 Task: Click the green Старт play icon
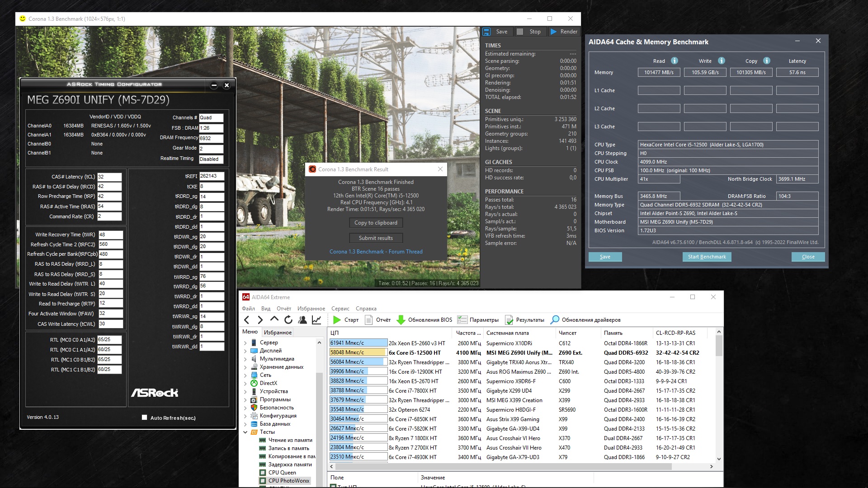337,320
